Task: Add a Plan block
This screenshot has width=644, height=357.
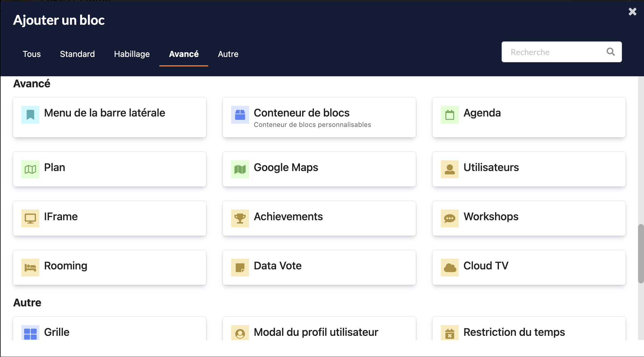Action: [110, 169]
